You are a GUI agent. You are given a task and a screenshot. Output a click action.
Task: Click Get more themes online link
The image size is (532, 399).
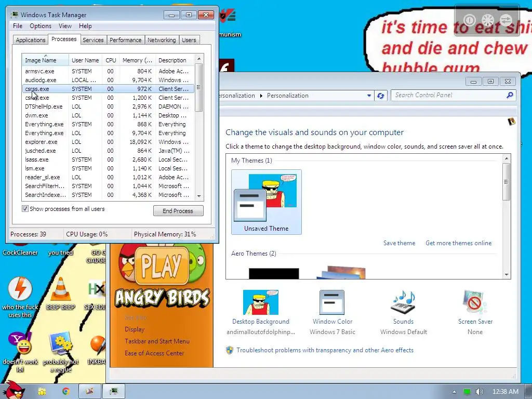458,243
